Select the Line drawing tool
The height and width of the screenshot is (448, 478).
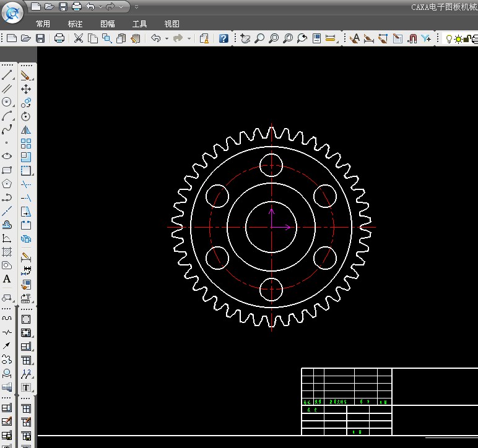7,75
